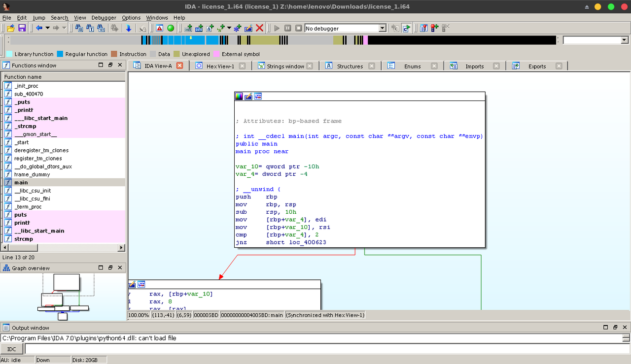This screenshot has height=364, width=631.
Task: Click the Convert to DATA icon
Action: (199, 28)
